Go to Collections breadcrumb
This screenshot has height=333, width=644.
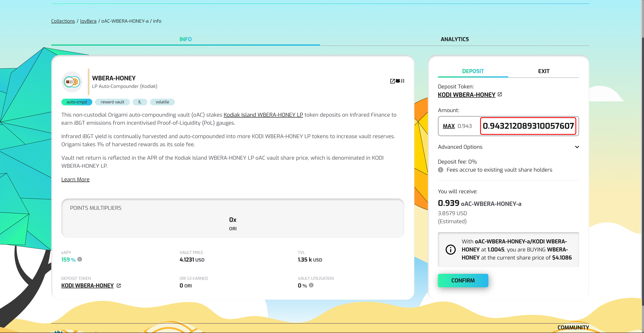click(x=63, y=21)
